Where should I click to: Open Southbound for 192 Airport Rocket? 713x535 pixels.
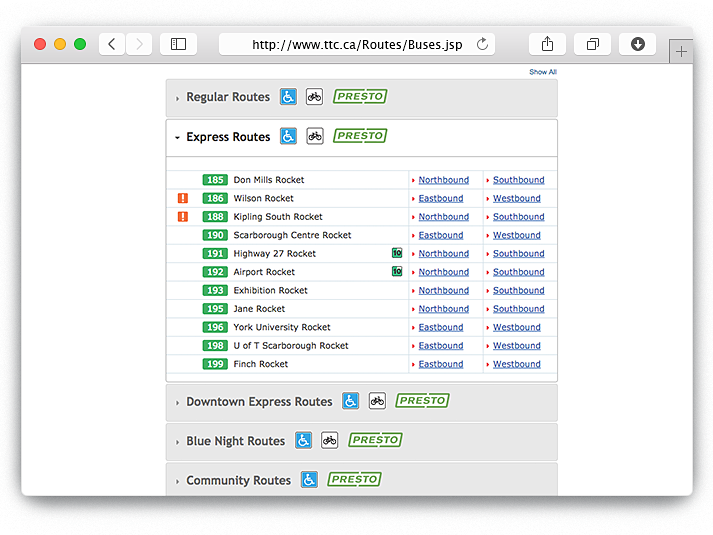(518, 272)
